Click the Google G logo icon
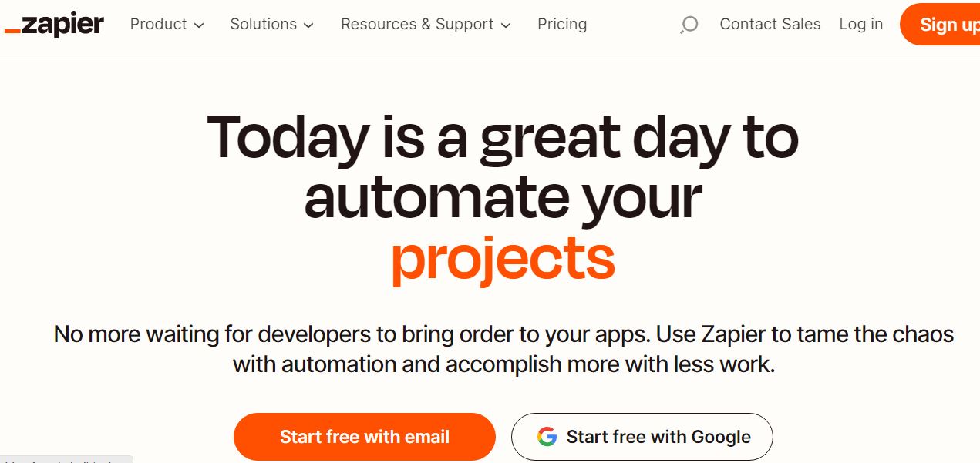 tap(547, 437)
